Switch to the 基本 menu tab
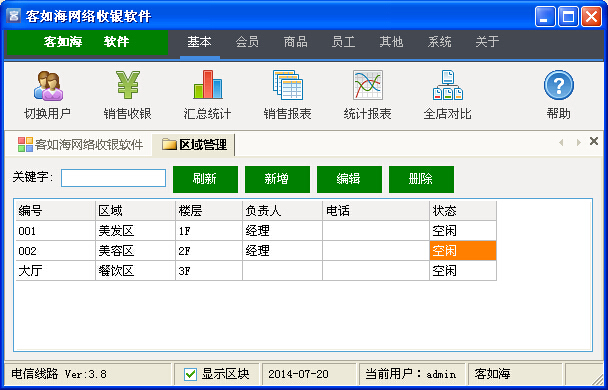This screenshot has height=390, width=608. coord(200,42)
